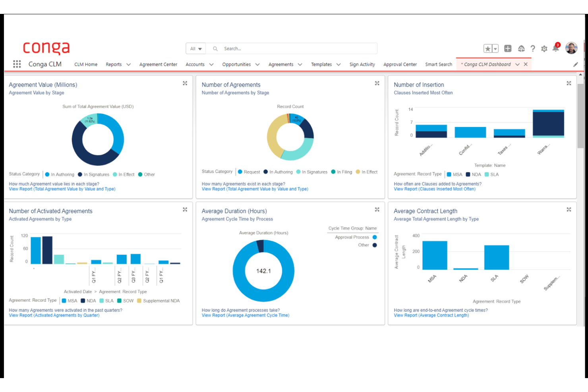Close the Conga CLM Dashboard tab
Image resolution: width=588 pixels, height=392 pixels.
[526, 64]
